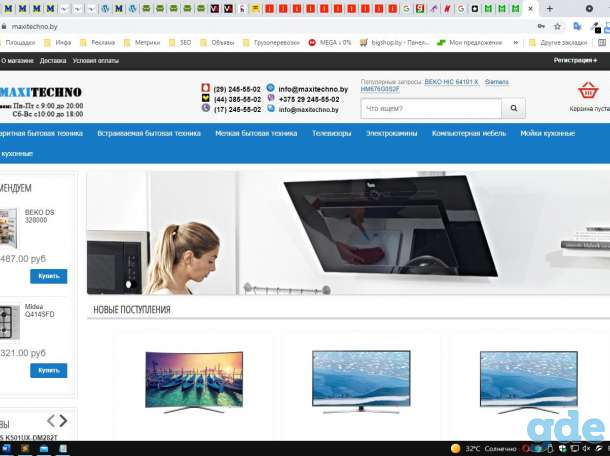The height and width of the screenshot is (456, 610).
Task: Click the mail icon beside top info@maxitechno.by
Action: tap(271, 88)
